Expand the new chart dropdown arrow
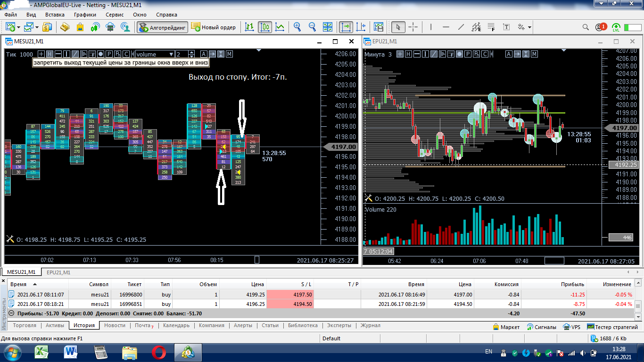The height and width of the screenshot is (362, 644). click(x=18, y=27)
